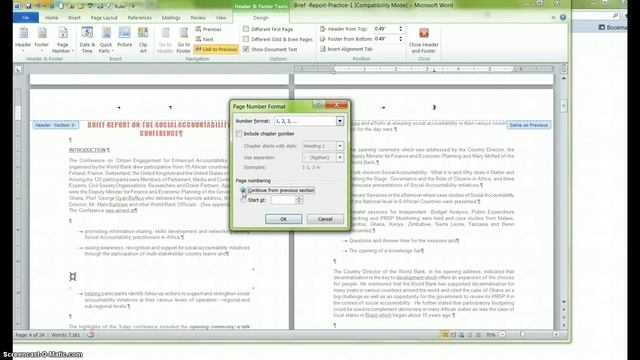Click the Same as Previous tag

point(529,125)
